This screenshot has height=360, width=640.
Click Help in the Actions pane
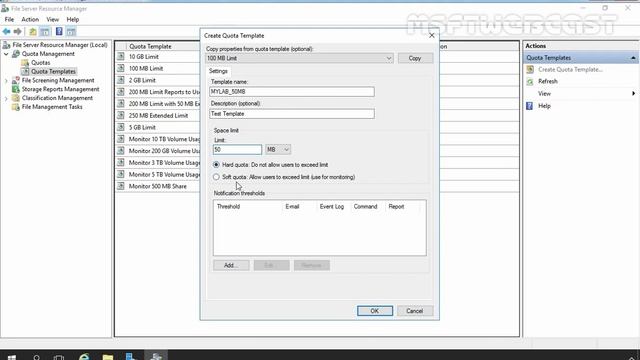pyautogui.click(x=544, y=106)
